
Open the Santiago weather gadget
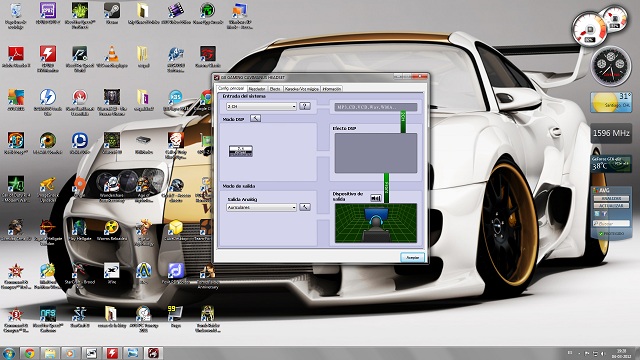(x=611, y=102)
